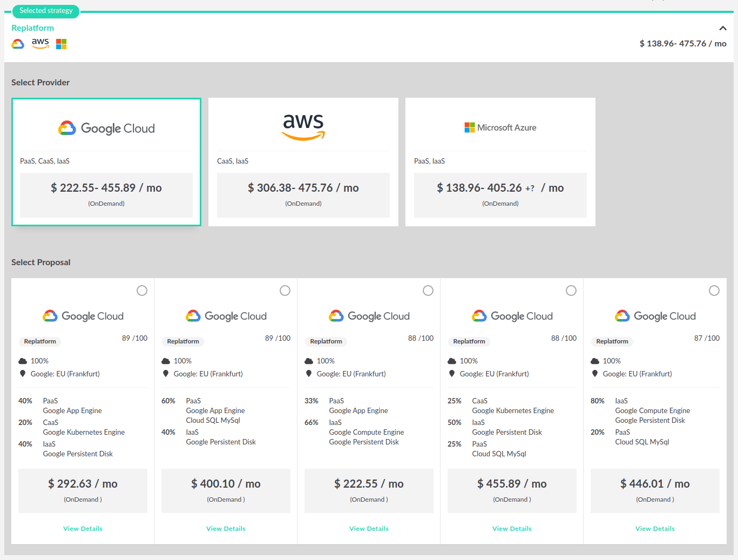Screen dimensions: 738x560
Task: Click Google Cloud logo on $ 446.01 proposal
Action: (x=655, y=316)
